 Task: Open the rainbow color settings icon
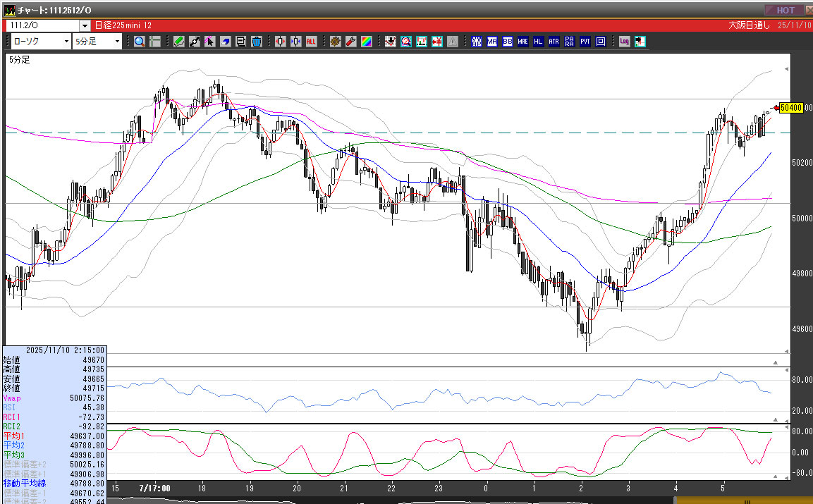click(x=367, y=42)
